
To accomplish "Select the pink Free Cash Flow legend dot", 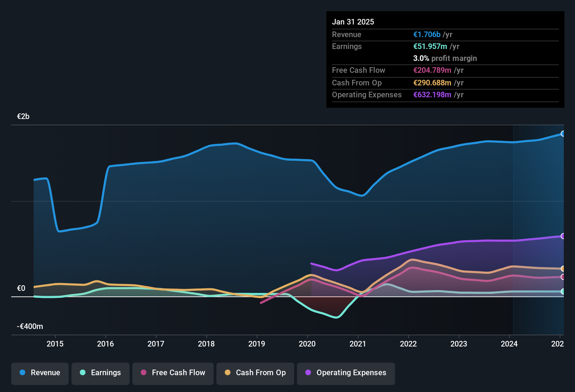I will point(143,373).
